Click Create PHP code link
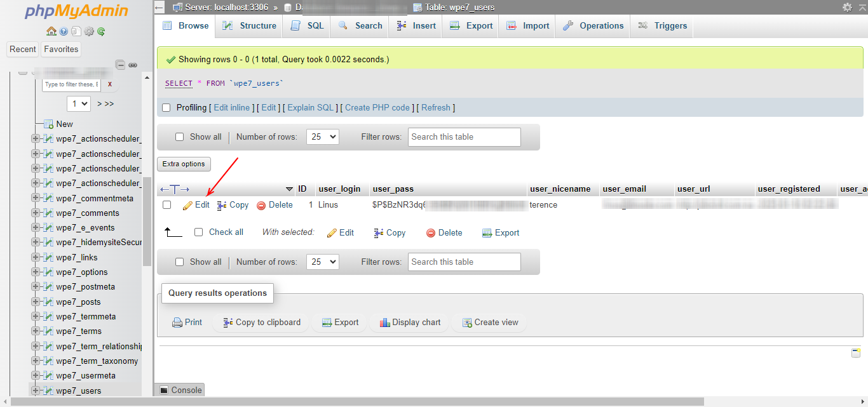This screenshot has height=407, width=868. pyautogui.click(x=377, y=108)
